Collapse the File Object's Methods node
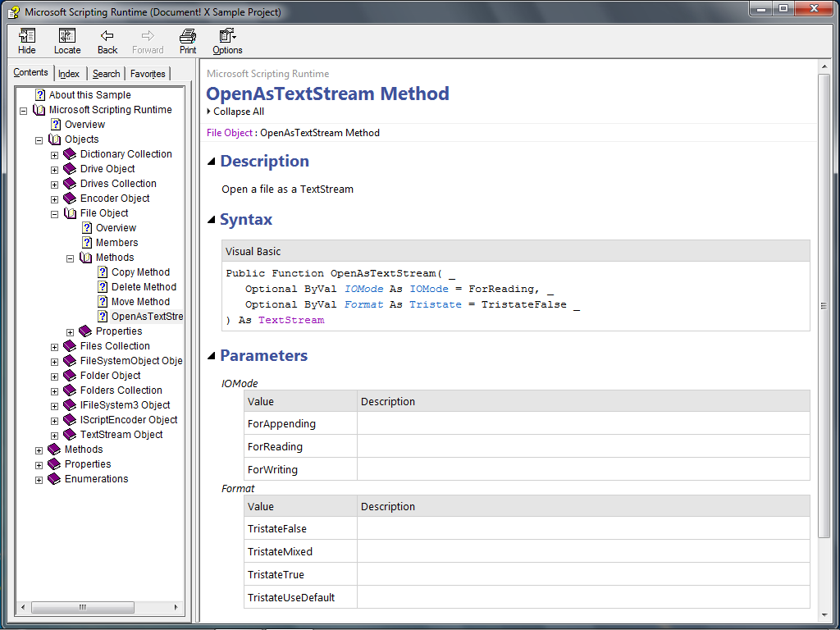The height and width of the screenshot is (630, 840). 71,258
